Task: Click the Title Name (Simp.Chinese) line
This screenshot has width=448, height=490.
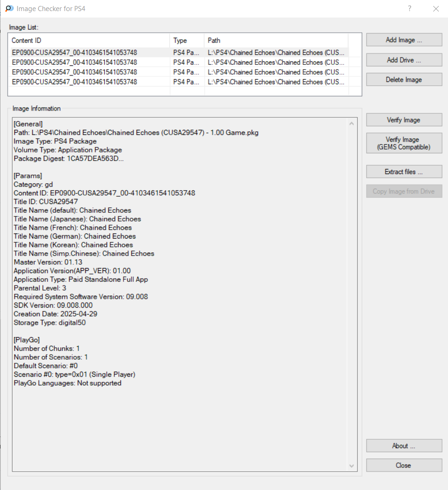Action: [x=84, y=253]
